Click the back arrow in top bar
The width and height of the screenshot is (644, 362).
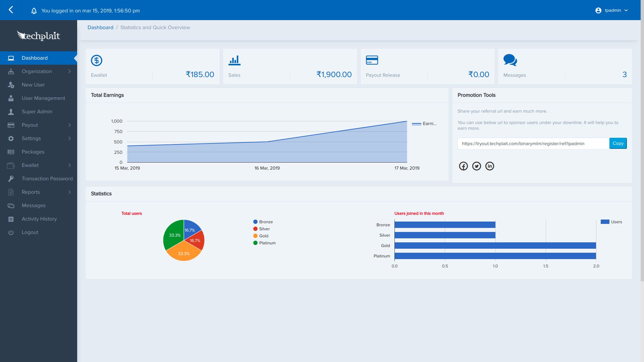(11, 10)
